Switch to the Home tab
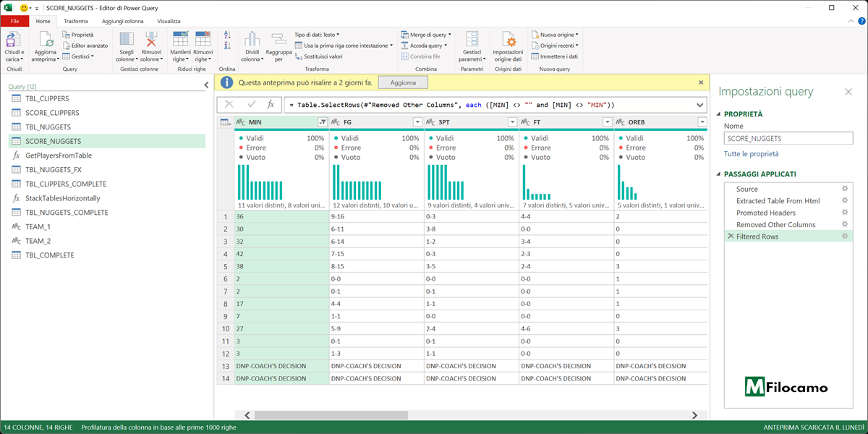Image resolution: width=868 pixels, height=434 pixels. pyautogui.click(x=43, y=21)
